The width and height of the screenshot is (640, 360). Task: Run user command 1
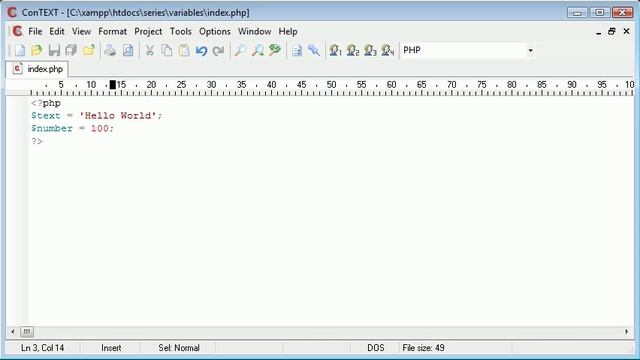(x=335, y=50)
